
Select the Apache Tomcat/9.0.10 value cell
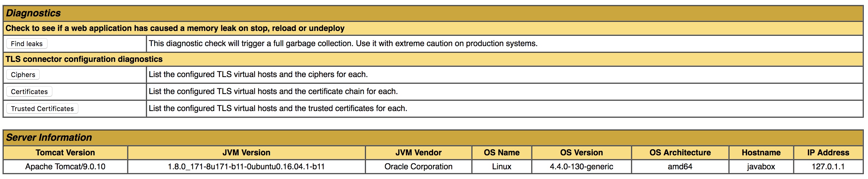[x=65, y=167]
